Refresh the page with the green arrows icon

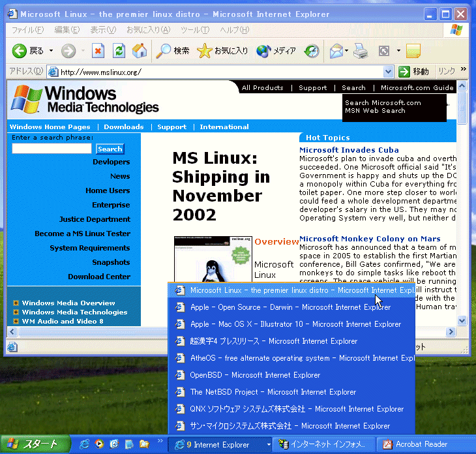point(119,51)
